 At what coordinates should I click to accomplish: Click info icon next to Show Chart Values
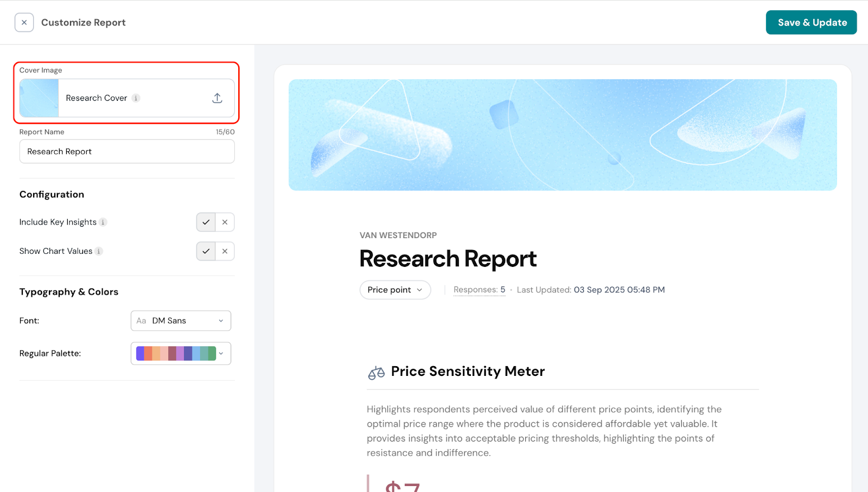pyautogui.click(x=99, y=251)
